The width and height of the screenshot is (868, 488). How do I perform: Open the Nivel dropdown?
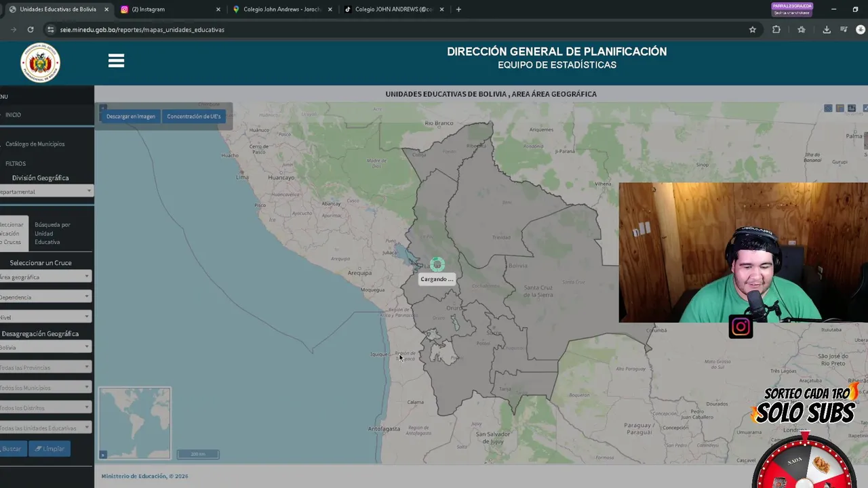(x=45, y=317)
